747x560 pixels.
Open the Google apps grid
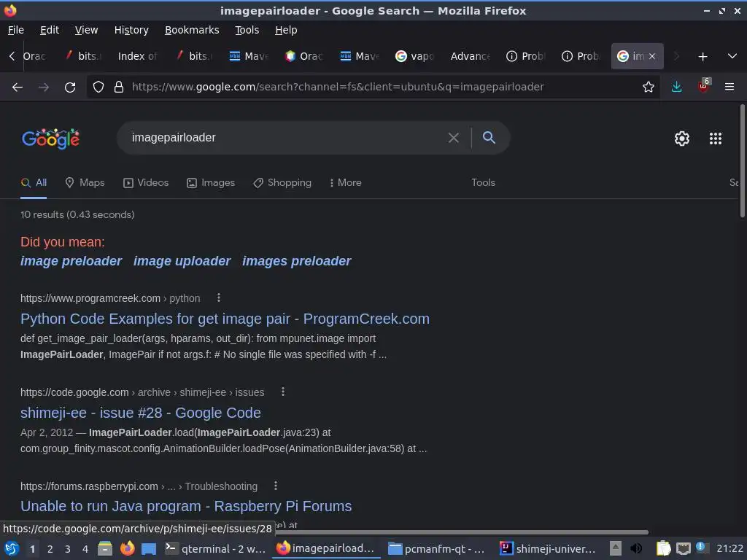tap(715, 139)
